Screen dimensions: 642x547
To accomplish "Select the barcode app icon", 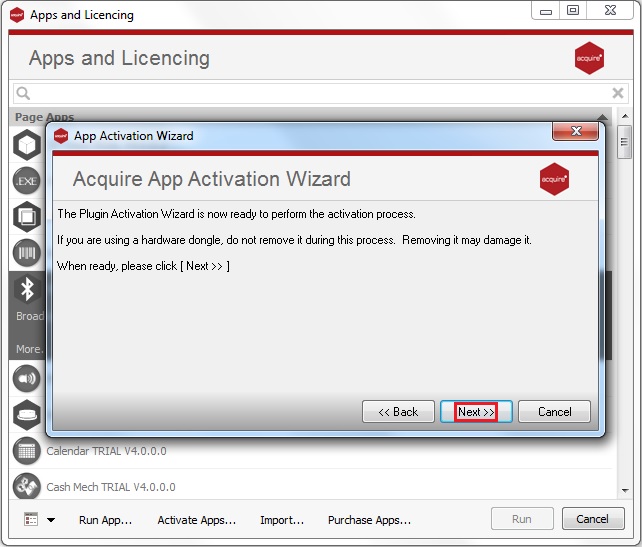I will (x=27, y=253).
